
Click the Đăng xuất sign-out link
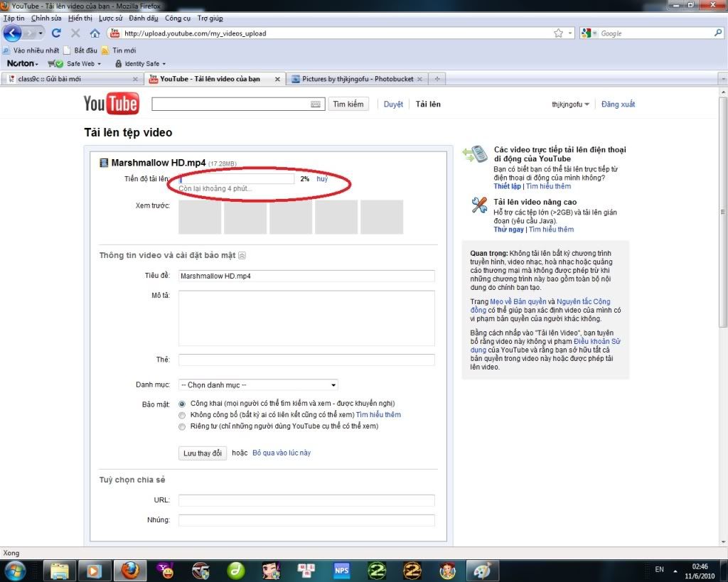pos(618,104)
